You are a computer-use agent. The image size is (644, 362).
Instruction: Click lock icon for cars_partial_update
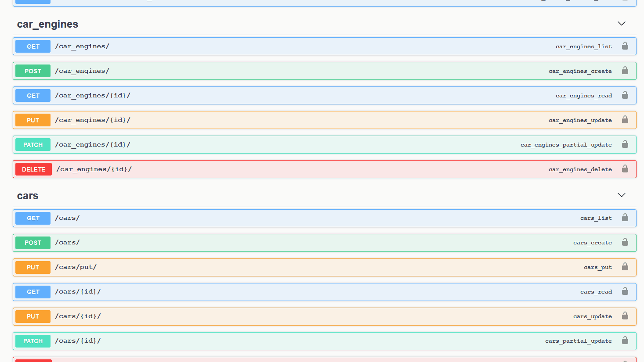click(x=625, y=340)
